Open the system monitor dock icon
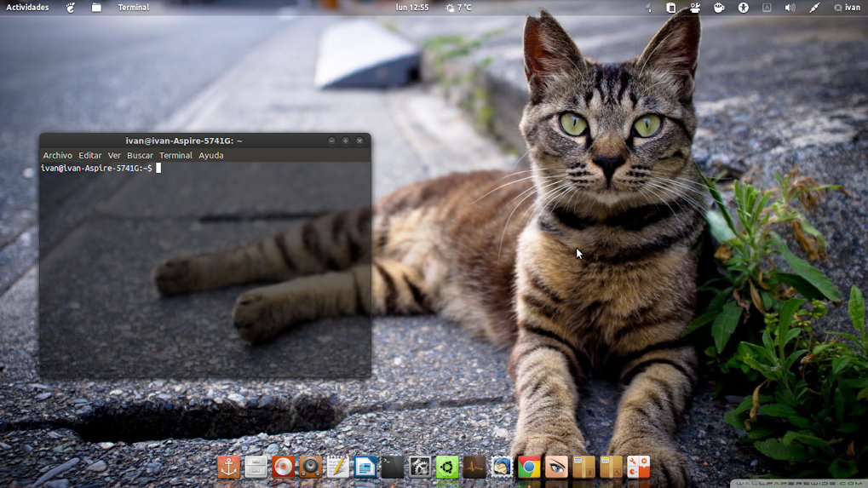Image resolution: width=868 pixels, height=488 pixels. tap(474, 467)
